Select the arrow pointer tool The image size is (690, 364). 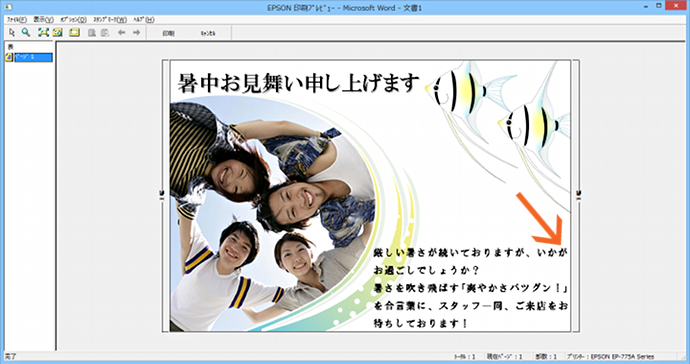point(12,33)
